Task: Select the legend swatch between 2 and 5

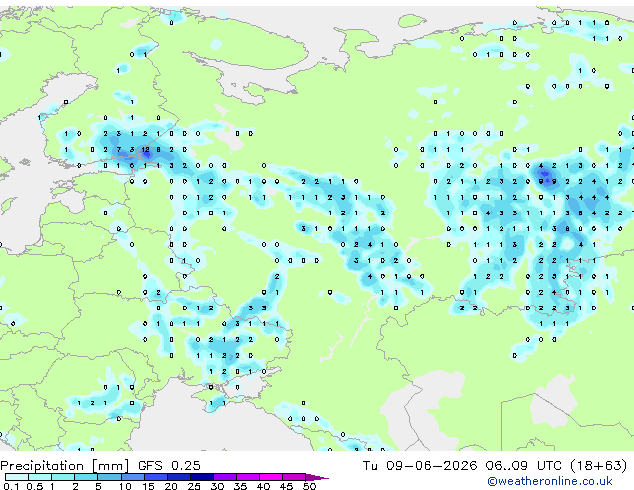Action: (86, 477)
